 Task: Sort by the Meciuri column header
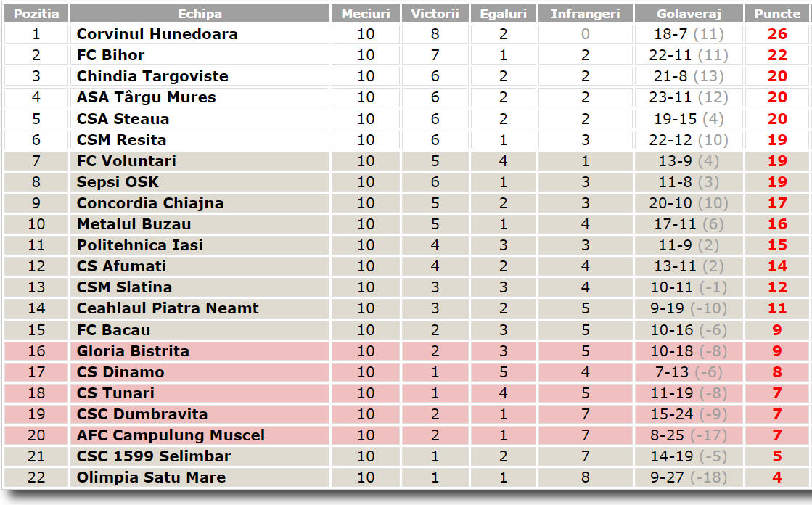pos(366,14)
